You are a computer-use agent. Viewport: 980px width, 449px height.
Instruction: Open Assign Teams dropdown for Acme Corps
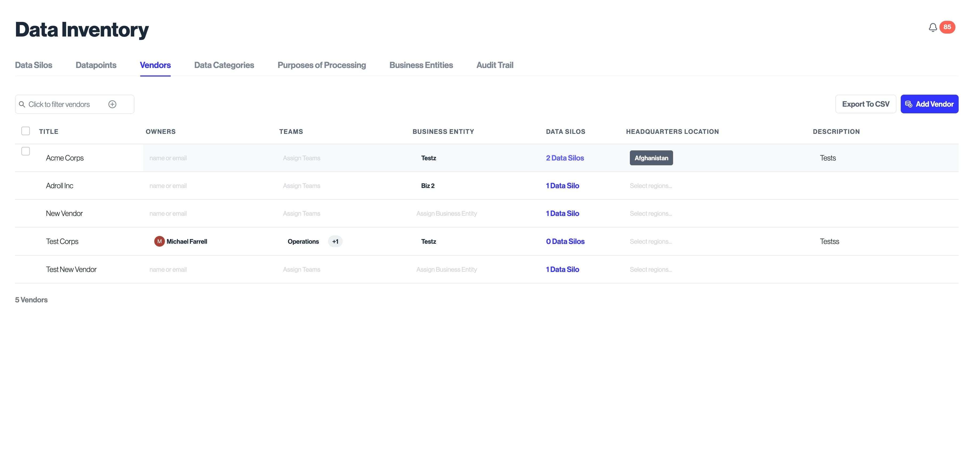pyautogui.click(x=301, y=158)
